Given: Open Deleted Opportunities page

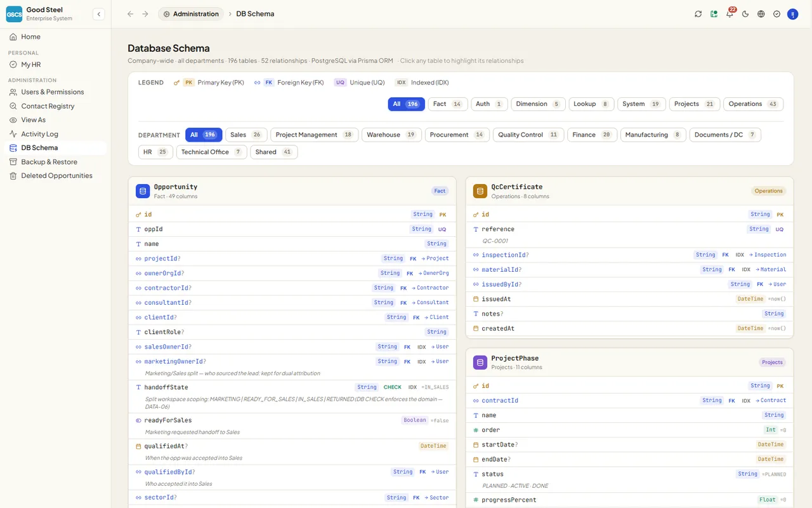Looking at the screenshot, I should point(56,176).
